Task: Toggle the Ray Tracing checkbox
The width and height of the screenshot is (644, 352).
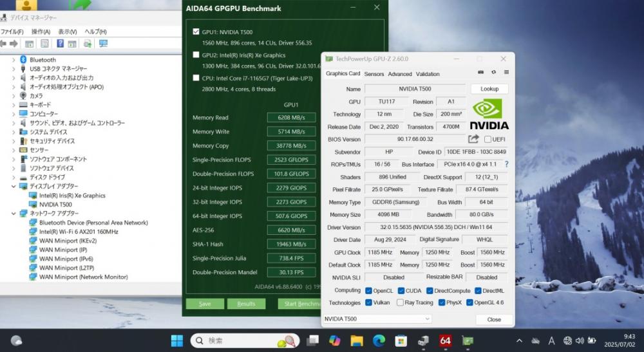Action: [x=400, y=302]
